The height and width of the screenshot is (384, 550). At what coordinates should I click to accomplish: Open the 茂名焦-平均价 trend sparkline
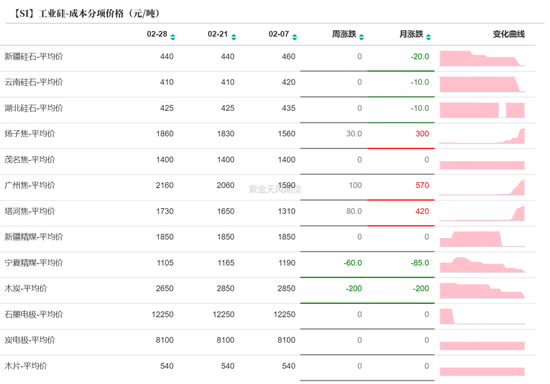tap(482, 165)
